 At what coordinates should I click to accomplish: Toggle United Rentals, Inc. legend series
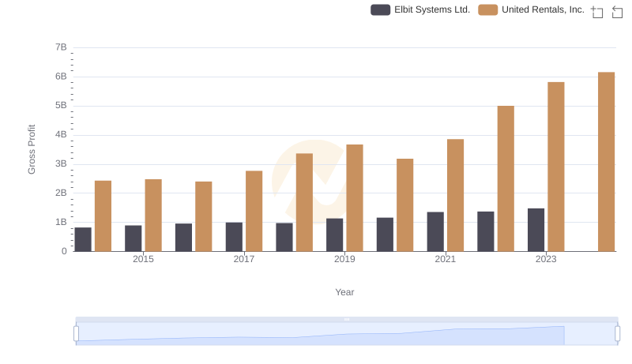tap(531, 9)
